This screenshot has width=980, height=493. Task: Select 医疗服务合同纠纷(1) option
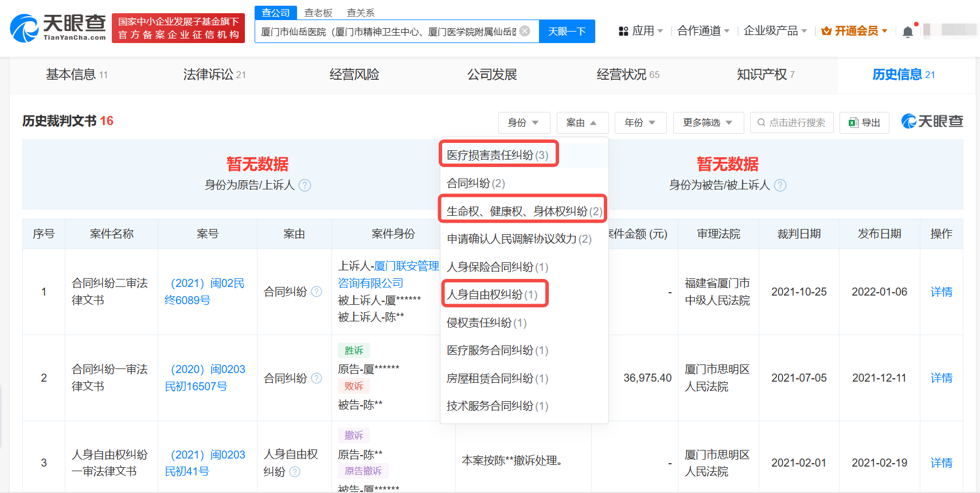[x=498, y=350]
